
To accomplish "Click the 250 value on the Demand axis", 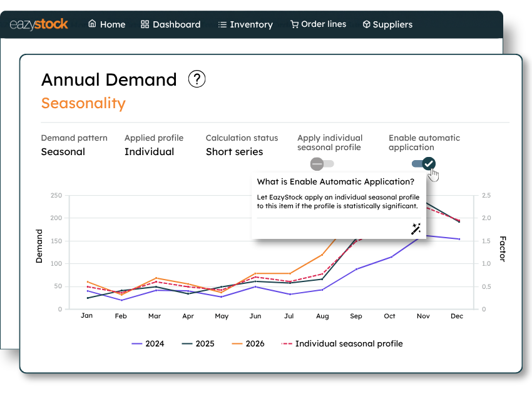I will pyautogui.click(x=56, y=195).
